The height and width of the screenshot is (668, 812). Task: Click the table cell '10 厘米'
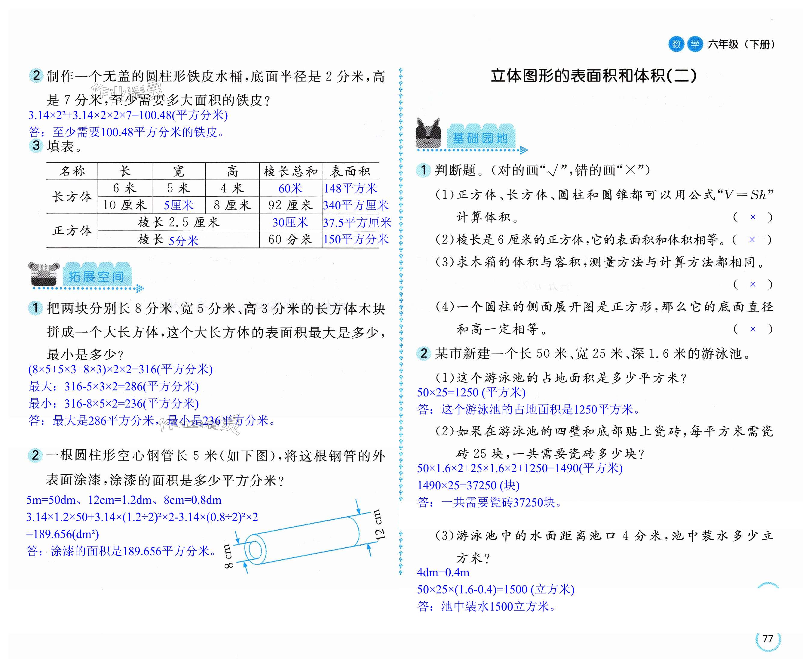125,205
